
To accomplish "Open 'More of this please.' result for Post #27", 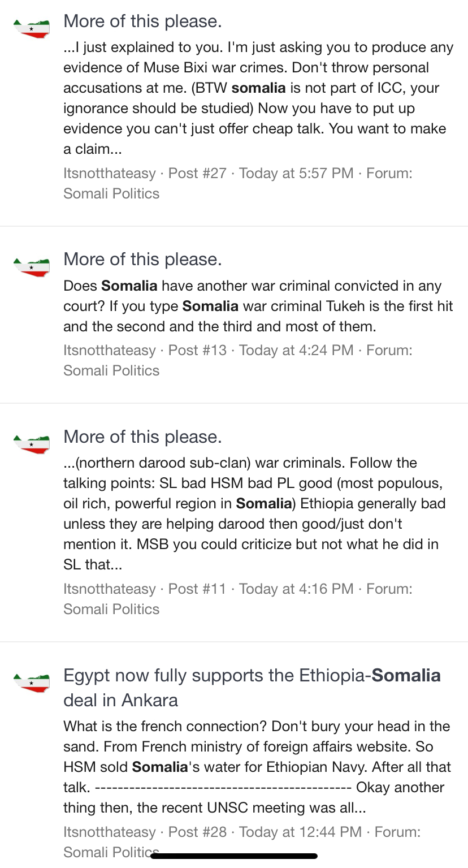I will tap(142, 21).
